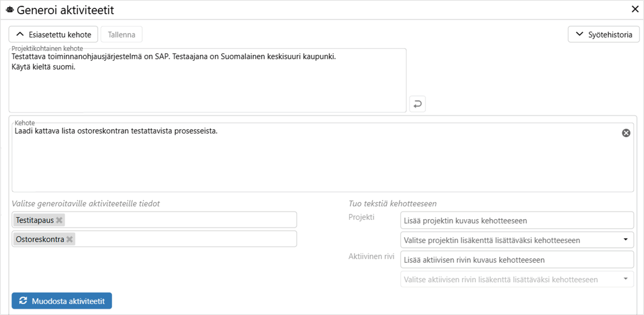The width and height of the screenshot is (644, 315).
Task: Click Lisää projektin kuvaus kehotteeseen
Action: coord(517,220)
